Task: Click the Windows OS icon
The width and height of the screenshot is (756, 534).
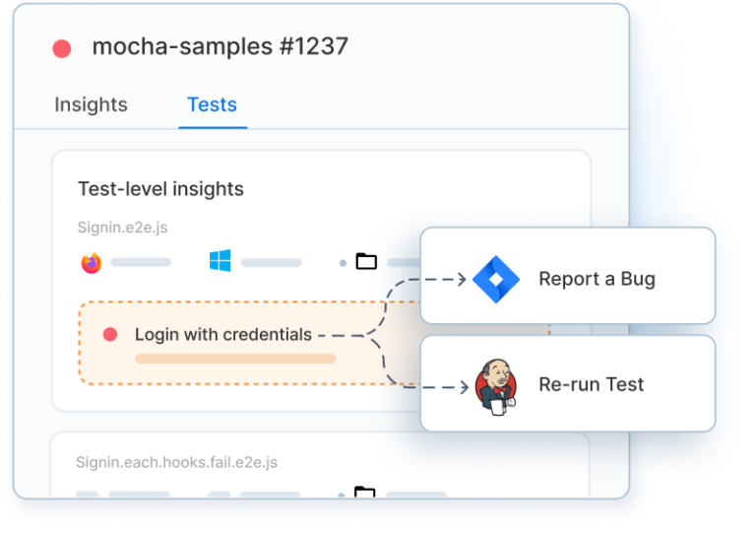Action: coord(220,261)
